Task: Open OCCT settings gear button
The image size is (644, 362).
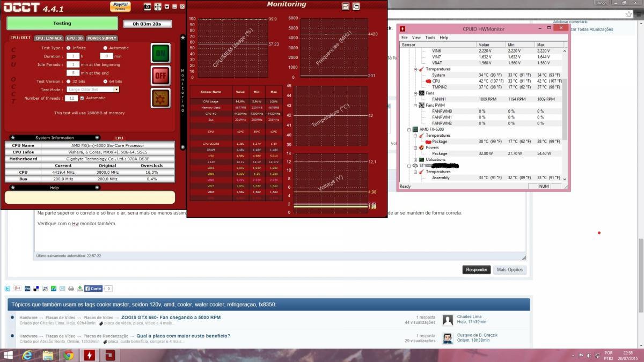Action: [x=160, y=98]
